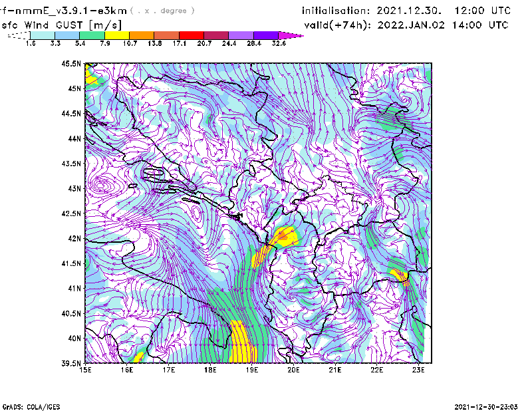532x411 pixels.
Task: Click the red legend swatch (17.1–20.7)
Action: [192, 35]
